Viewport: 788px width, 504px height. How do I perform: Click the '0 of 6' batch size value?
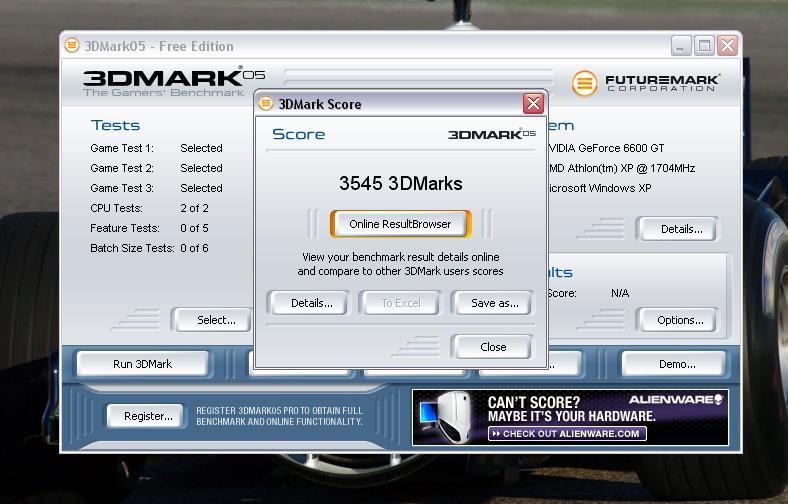[x=194, y=248]
